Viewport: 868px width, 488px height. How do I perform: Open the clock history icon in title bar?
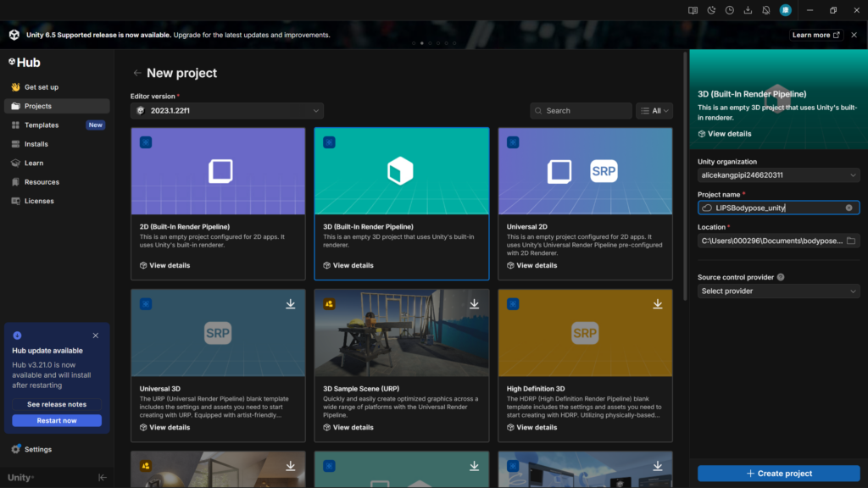point(730,10)
